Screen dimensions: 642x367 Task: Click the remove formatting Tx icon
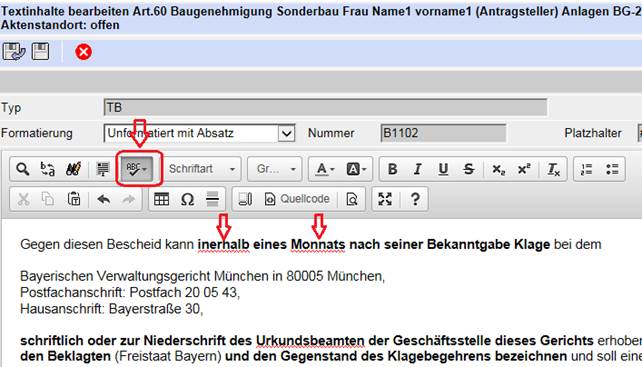[553, 169]
